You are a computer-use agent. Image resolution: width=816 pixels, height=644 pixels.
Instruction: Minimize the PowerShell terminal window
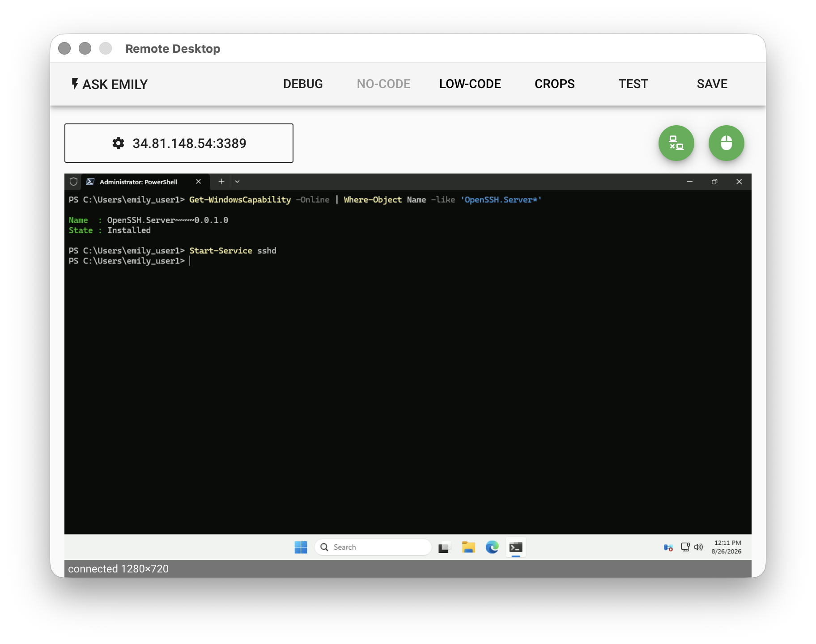689,182
